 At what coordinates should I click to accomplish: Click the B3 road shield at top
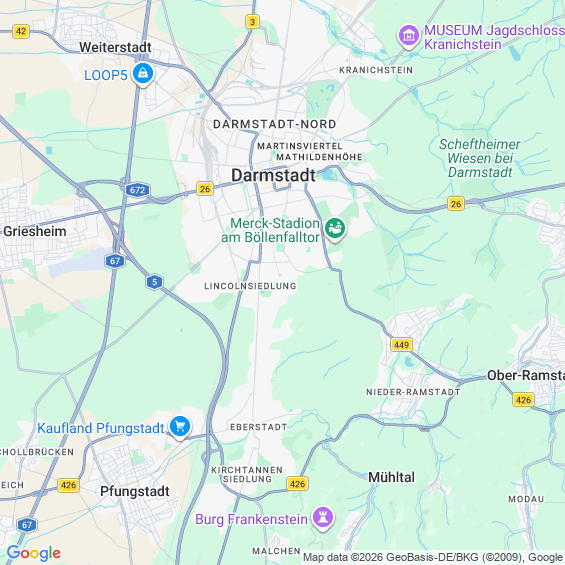click(252, 22)
